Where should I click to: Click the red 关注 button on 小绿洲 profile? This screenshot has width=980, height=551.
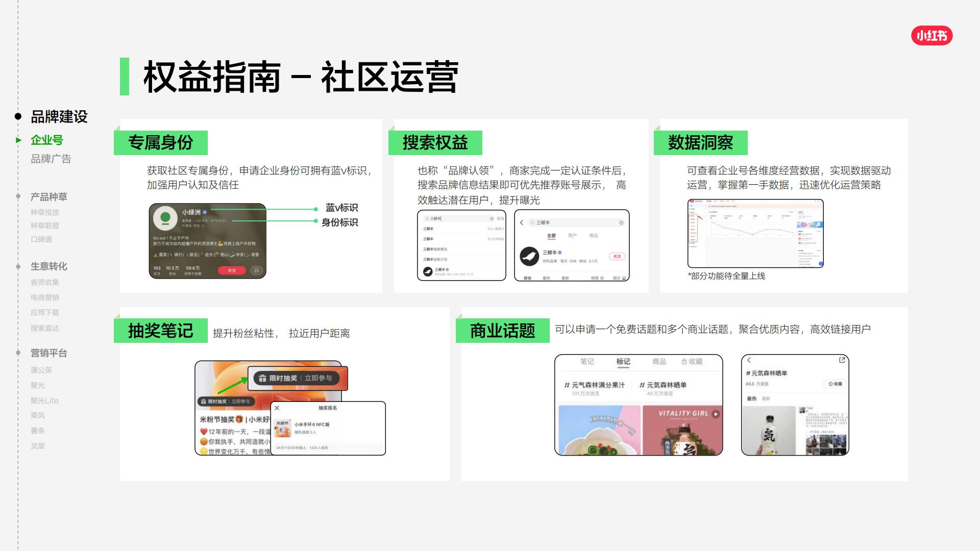pos(232,270)
